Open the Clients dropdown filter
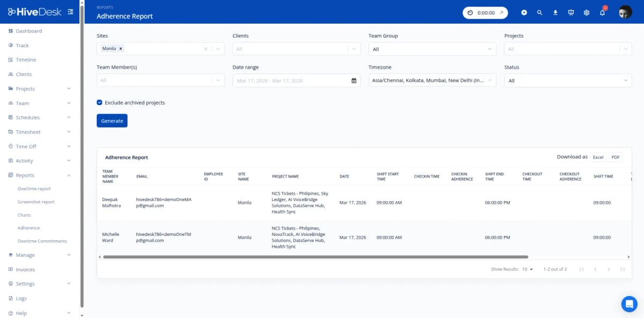The width and height of the screenshot is (644, 318). click(x=296, y=48)
